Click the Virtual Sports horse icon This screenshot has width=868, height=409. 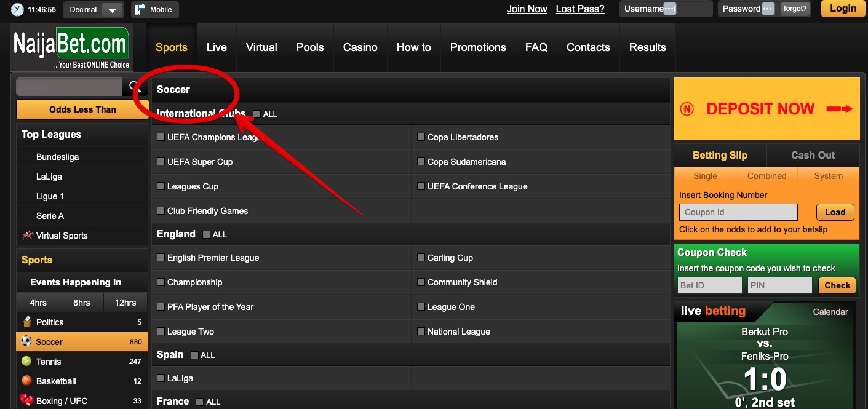[x=28, y=236]
